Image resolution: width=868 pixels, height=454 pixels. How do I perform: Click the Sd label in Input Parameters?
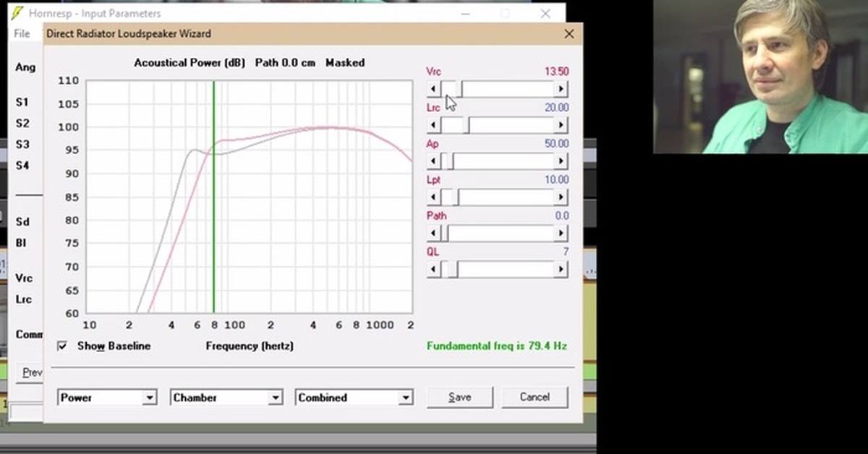[x=22, y=221]
